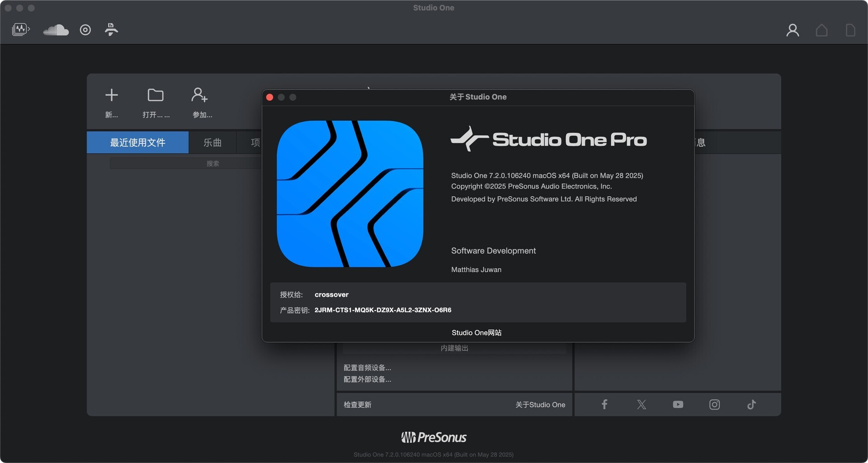Go to the Start page home icon
Image resolution: width=868 pixels, height=463 pixels.
tap(821, 30)
